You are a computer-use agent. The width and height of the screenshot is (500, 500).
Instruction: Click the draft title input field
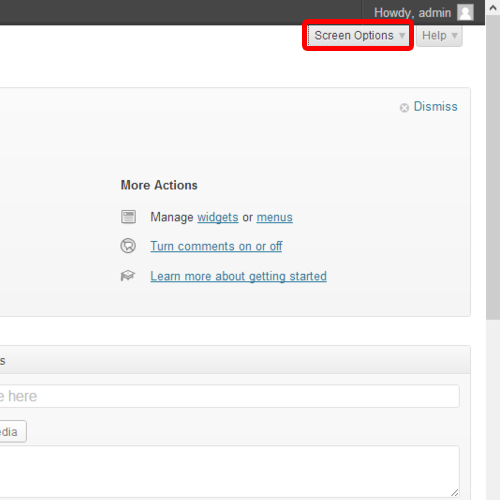[229, 396]
